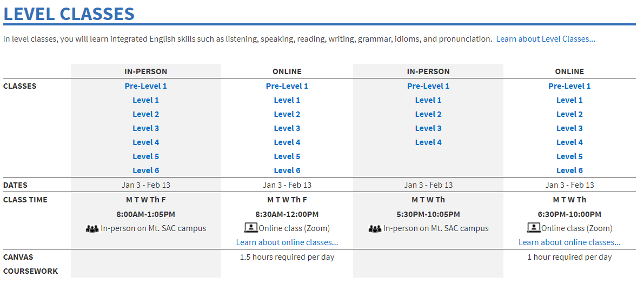
Task: Click the people icon under morning in-person class
Action: 92,228
